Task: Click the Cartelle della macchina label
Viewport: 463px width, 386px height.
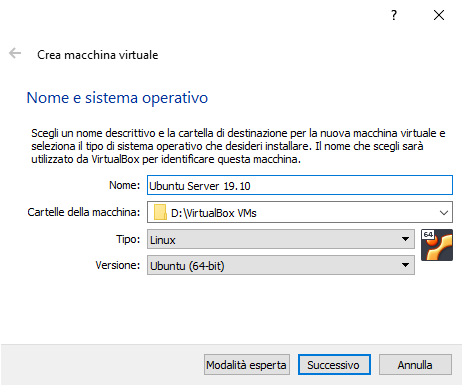Action: [x=84, y=212]
